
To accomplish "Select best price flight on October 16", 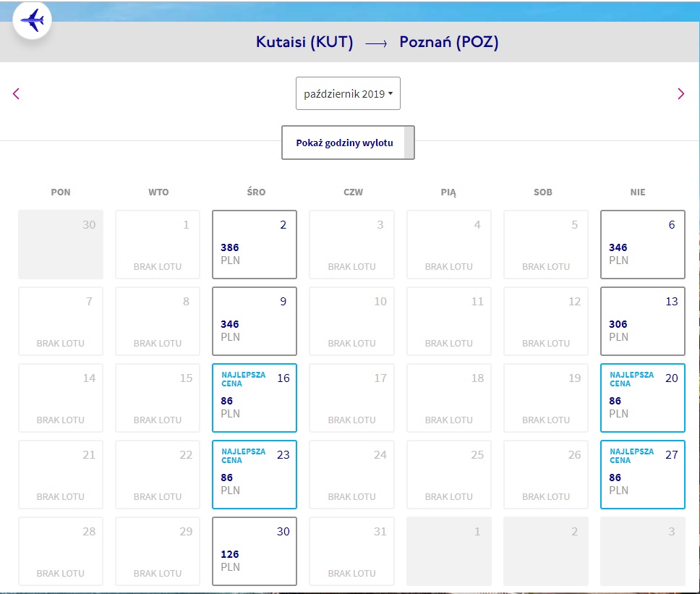I will coord(255,398).
